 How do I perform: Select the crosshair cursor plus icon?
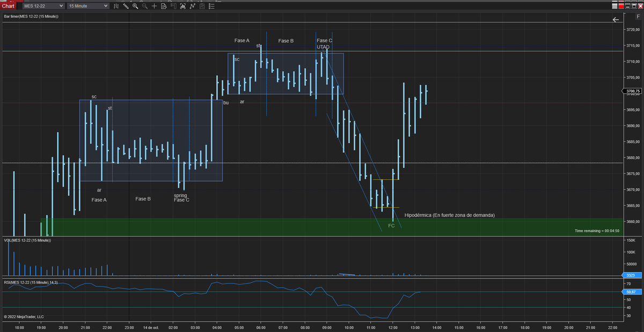[x=155, y=6]
